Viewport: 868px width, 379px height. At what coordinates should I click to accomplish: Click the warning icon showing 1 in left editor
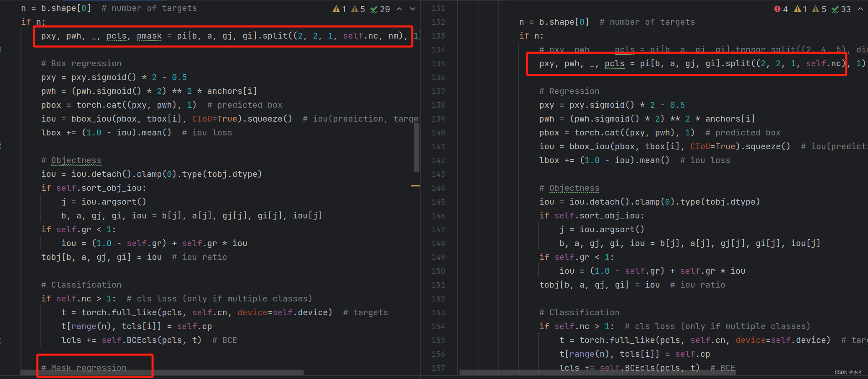tap(339, 9)
